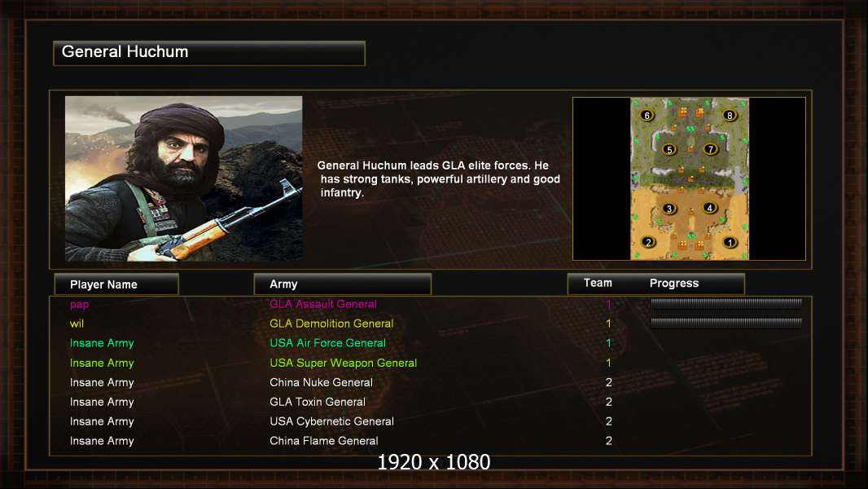Image resolution: width=868 pixels, height=489 pixels.
Task: Pick start position 1 on minimap
Action: (730, 242)
